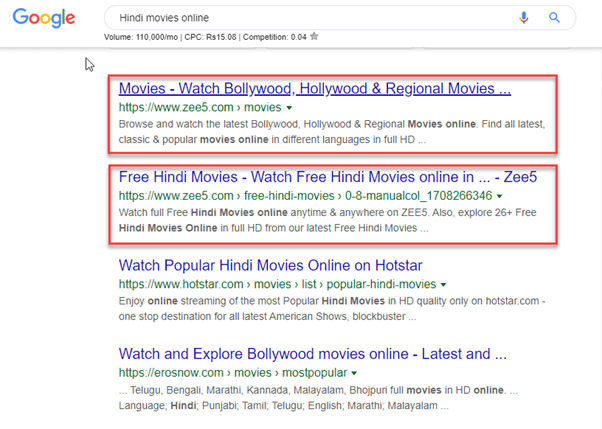
Task: Open Watch and Explore Bollywood movies online result
Action: tap(313, 354)
